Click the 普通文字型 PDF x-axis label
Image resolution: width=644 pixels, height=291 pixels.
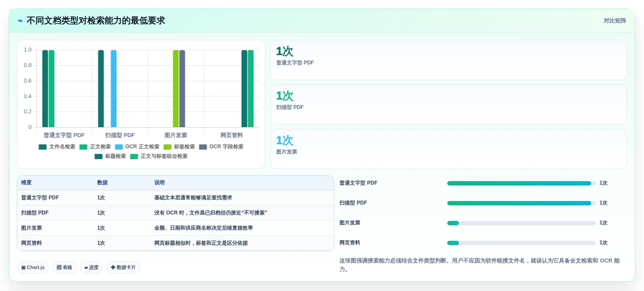(64, 135)
